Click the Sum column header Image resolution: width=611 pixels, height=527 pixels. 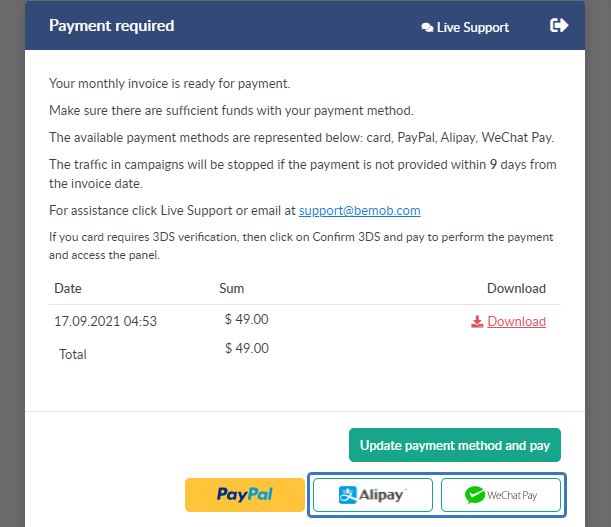pyautogui.click(x=231, y=288)
